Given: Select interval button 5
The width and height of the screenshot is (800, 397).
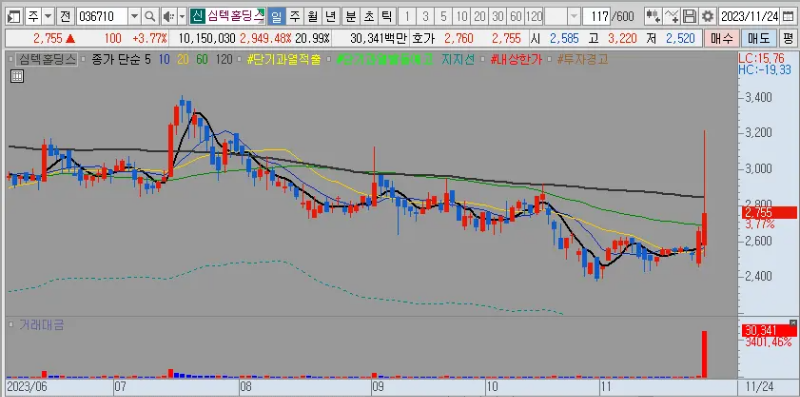Looking at the screenshot, I should (x=443, y=17).
